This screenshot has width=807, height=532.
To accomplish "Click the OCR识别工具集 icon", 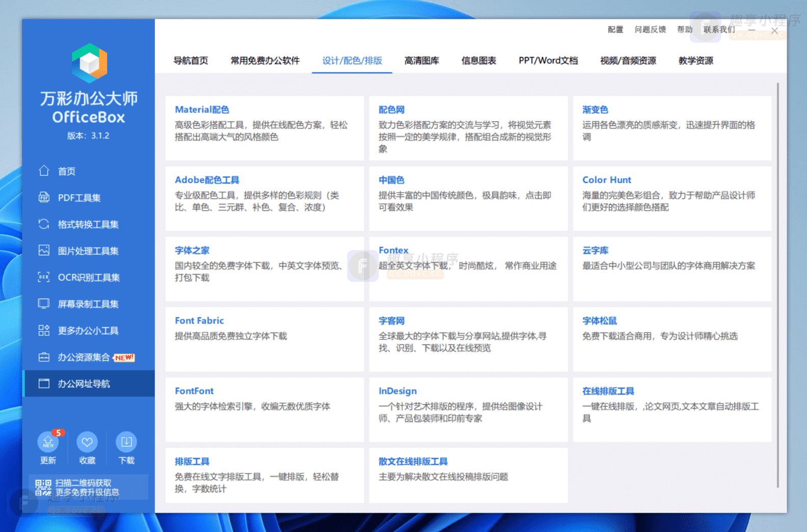I will pos(44,277).
